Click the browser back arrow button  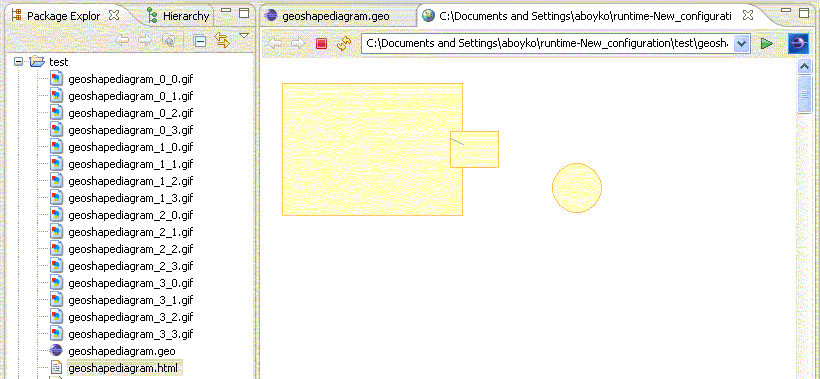pyautogui.click(x=275, y=43)
